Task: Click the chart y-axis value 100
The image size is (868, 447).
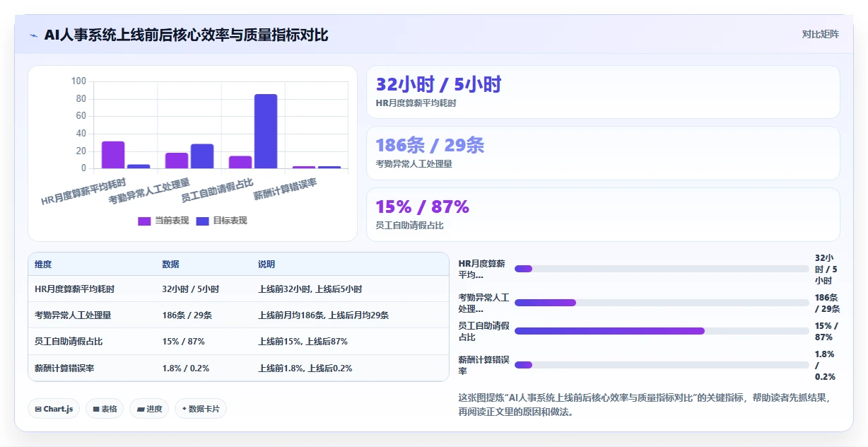Action: 78,81
